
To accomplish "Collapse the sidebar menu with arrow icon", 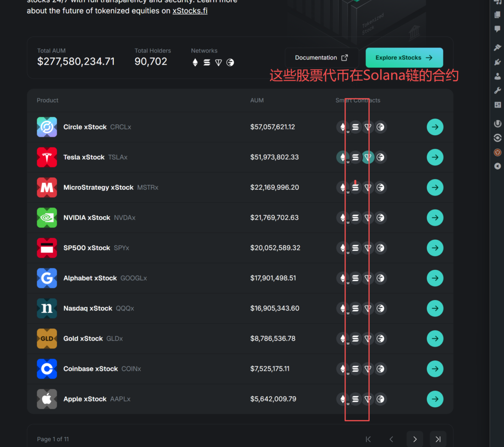I will [497, 166].
